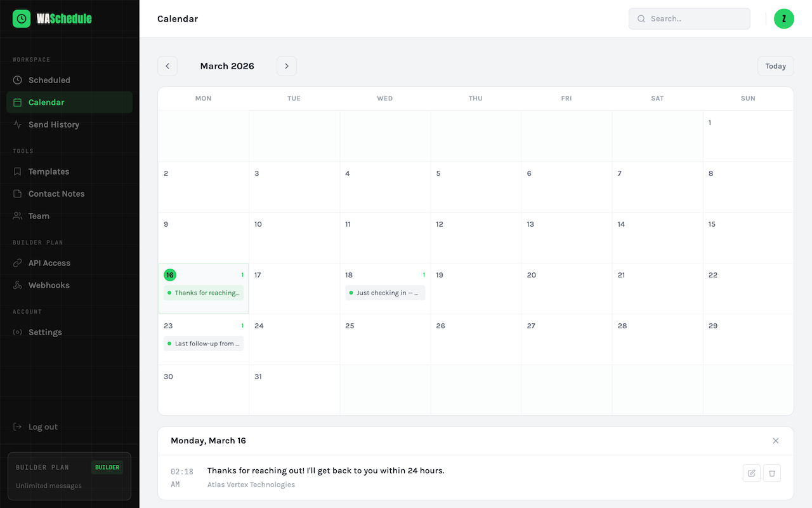The height and width of the screenshot is (508, 812).
Task: Select March 1 in the calendar
Action: [748, 137]
